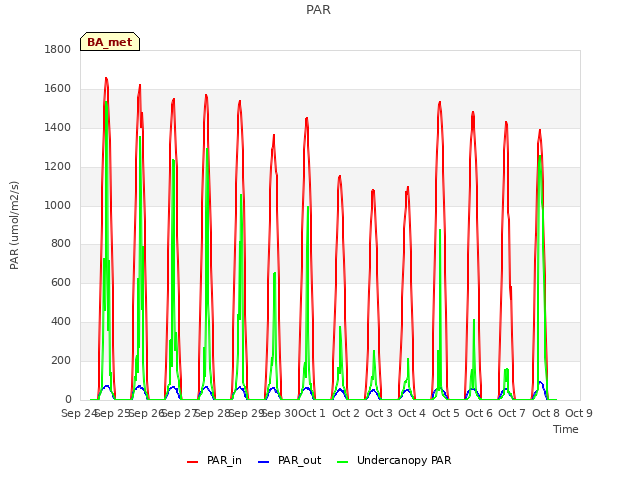Toggle the PAR_out legend entry
640x480 pixels.
click(x=289, y=460)
